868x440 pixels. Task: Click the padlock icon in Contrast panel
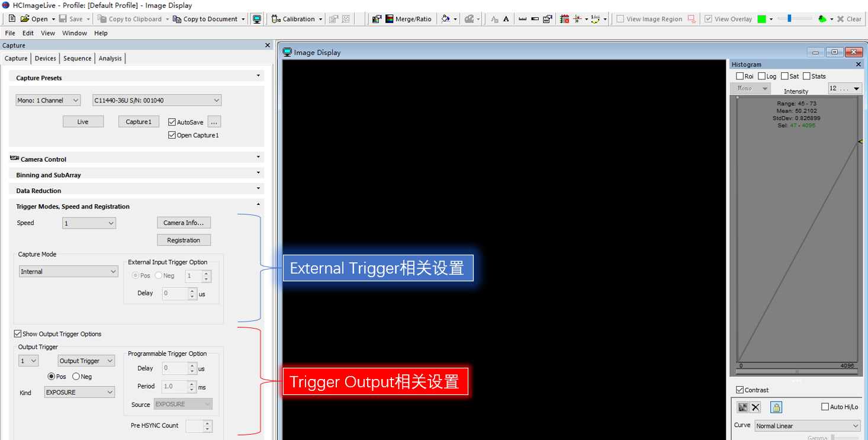click(x=776, y=407)
